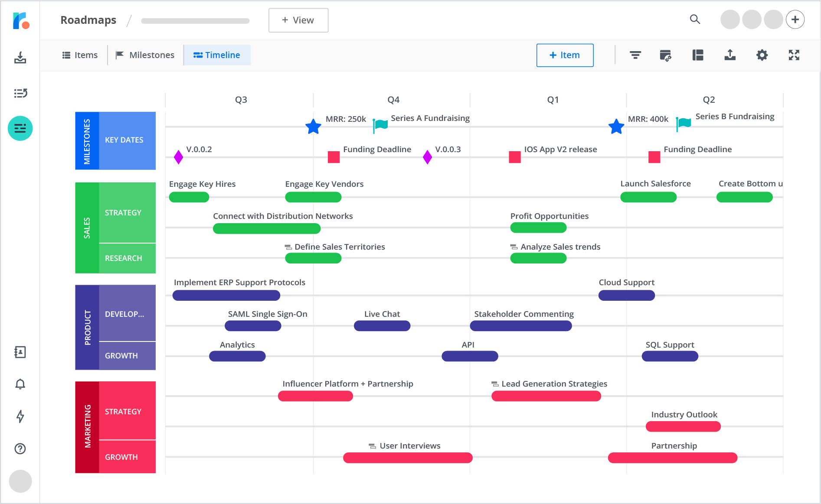
Task: Click the Roadmaps logo icon
Action: tap(20, 20)
